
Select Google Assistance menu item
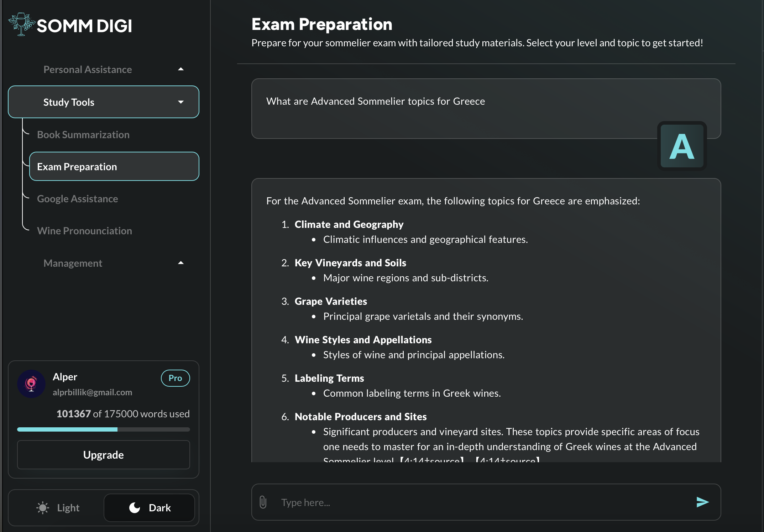pyautogui.click(x=77, y=199)
